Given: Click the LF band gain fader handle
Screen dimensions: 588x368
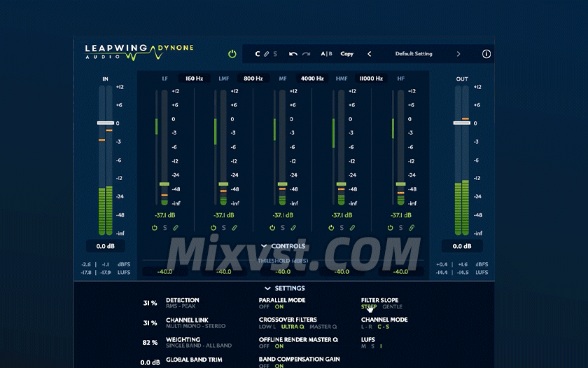Looking at the screenshot, I should pyautogui.click(x=164, y=184).
